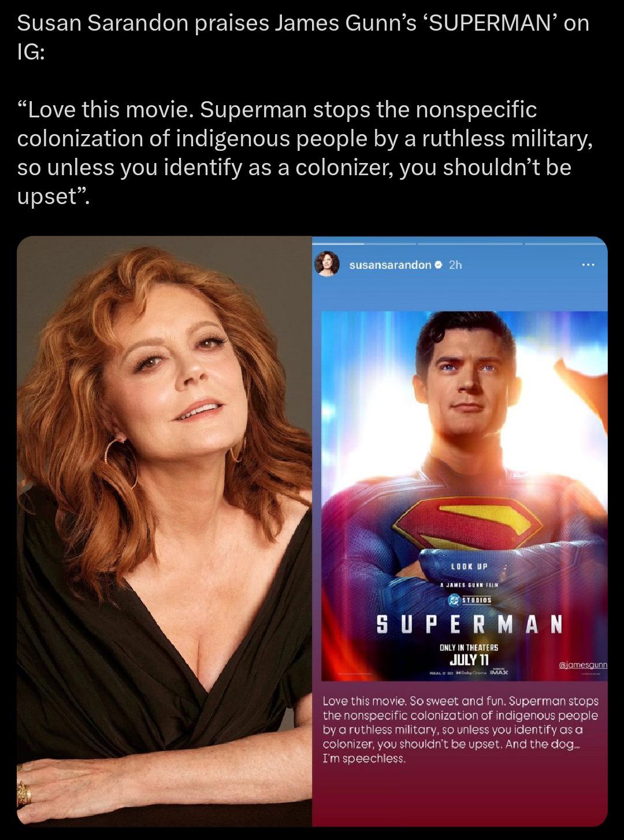Image resolution: width=624 pixels, height=840 pixels.
Task: Open the @jamesgunn mention tag
Action: click(583, 665)
